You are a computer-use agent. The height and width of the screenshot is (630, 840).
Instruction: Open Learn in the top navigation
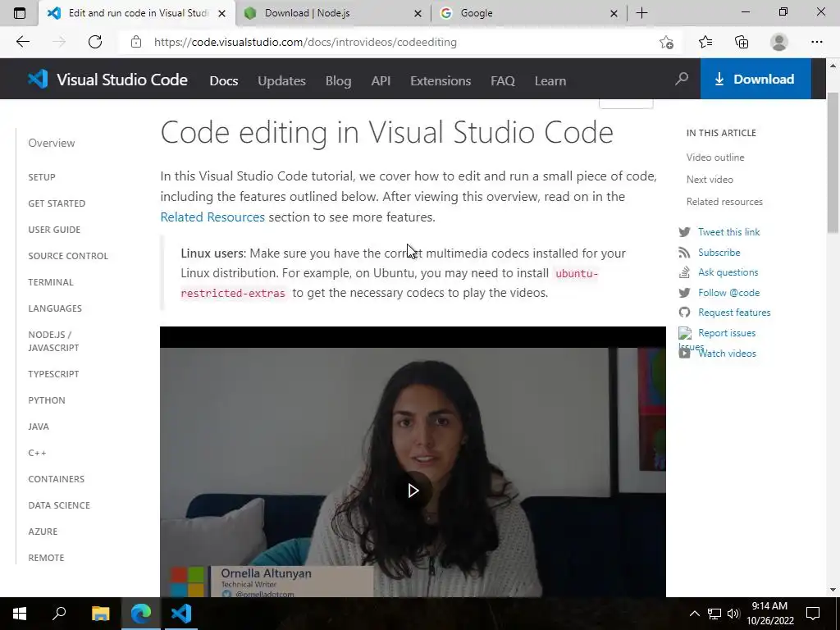tap(550, 81)
